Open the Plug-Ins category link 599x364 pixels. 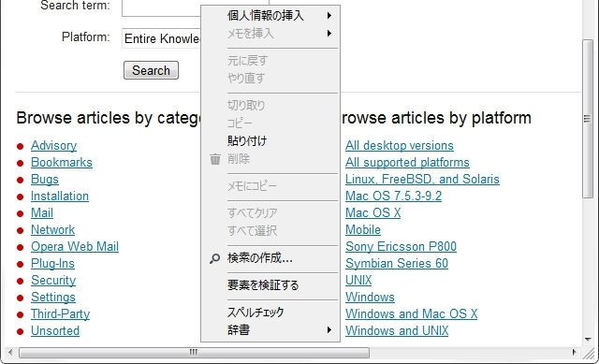pyautogui.click(x=52, y=263)
